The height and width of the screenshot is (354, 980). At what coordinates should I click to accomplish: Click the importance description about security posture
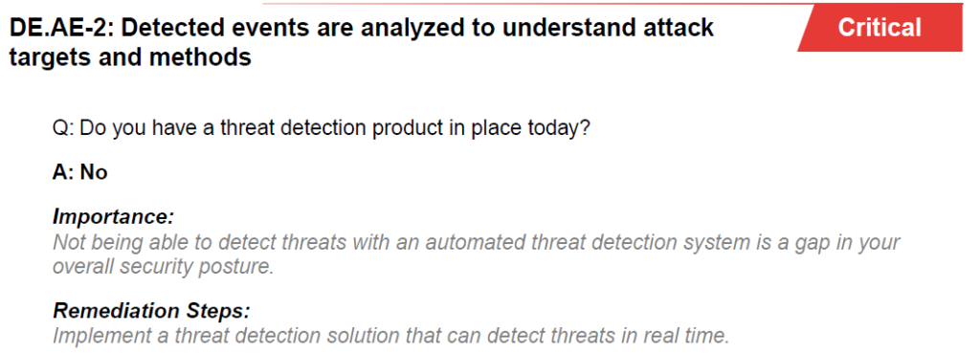click(x=477, y=254)
